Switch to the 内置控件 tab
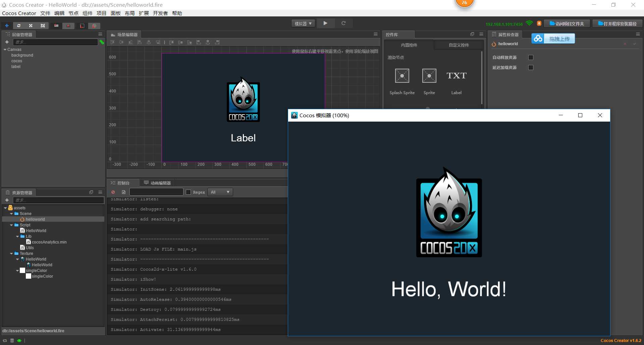The image size is (644, 345). [409, 45]
